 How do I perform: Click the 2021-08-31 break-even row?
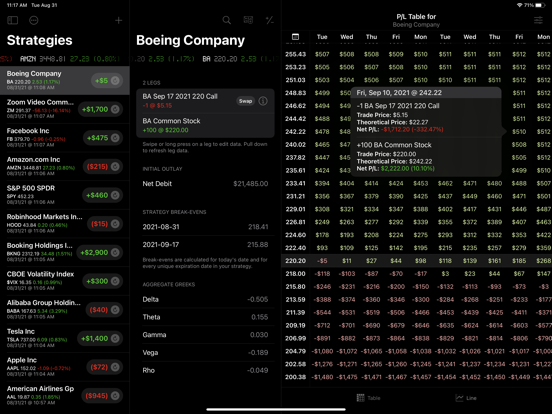tap(205, 227)
